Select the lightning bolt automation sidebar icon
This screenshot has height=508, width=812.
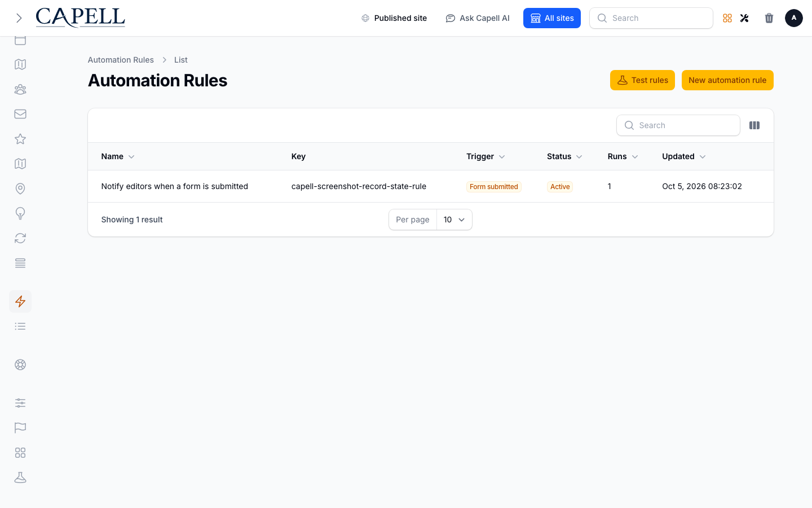click(20, 301)
